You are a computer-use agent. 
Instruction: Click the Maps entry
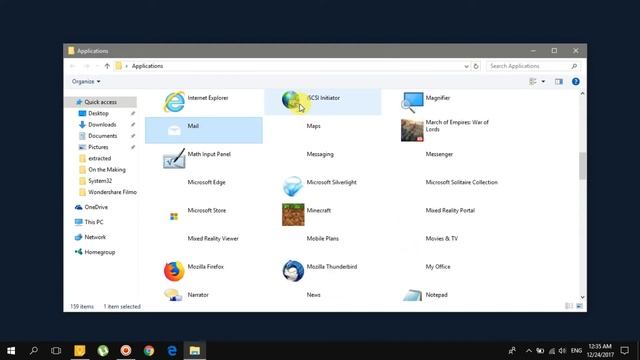(313, 126)
